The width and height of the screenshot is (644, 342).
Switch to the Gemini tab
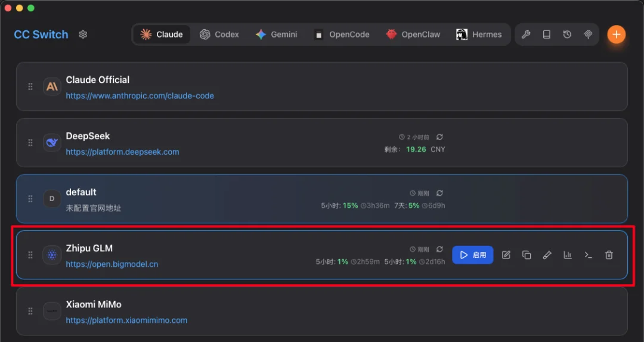tap(276, 35)
